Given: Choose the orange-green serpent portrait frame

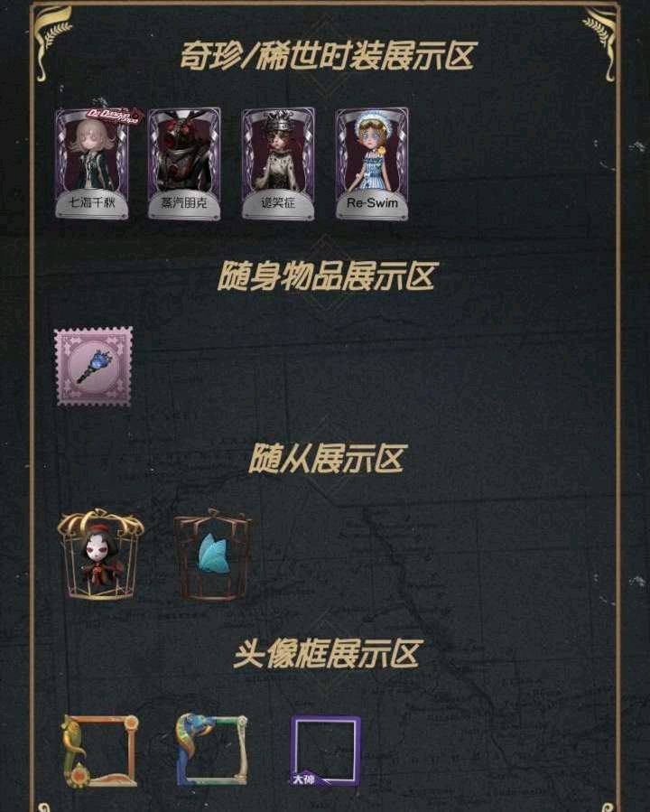Looking at the screenshot, I should coord(100,751).
